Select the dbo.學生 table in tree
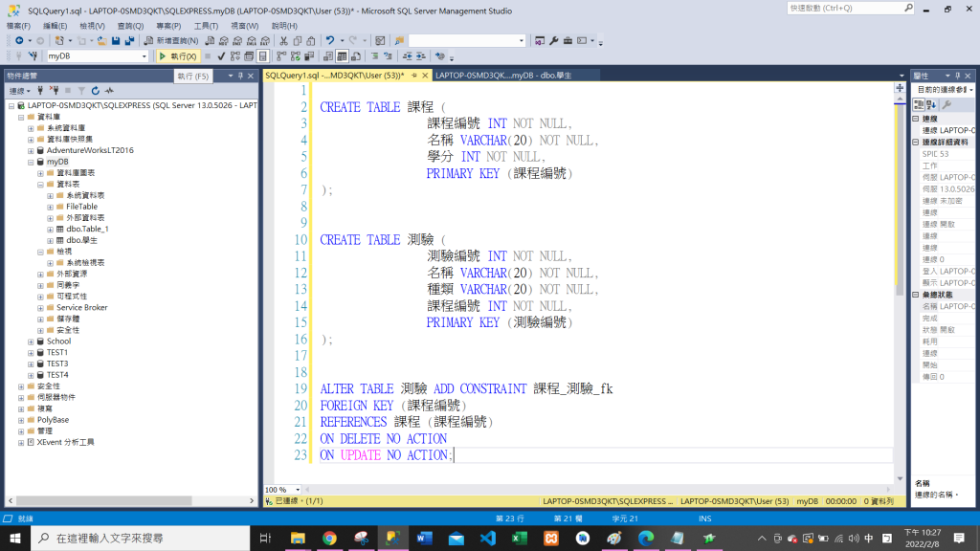 [x=82, y=240]
